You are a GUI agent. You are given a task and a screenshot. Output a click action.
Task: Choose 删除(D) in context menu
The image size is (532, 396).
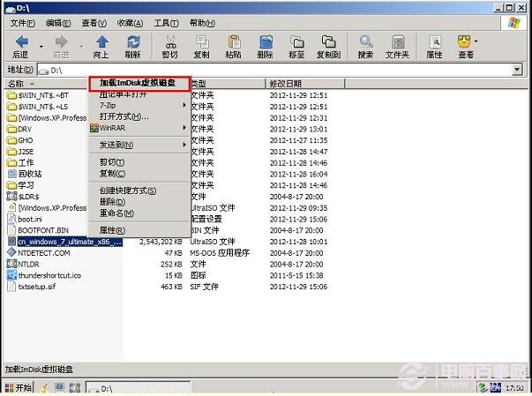(x=139, y=202)
